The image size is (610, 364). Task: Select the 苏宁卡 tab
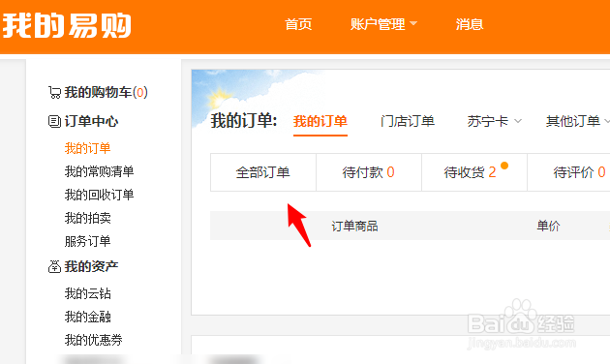point(488,121)
